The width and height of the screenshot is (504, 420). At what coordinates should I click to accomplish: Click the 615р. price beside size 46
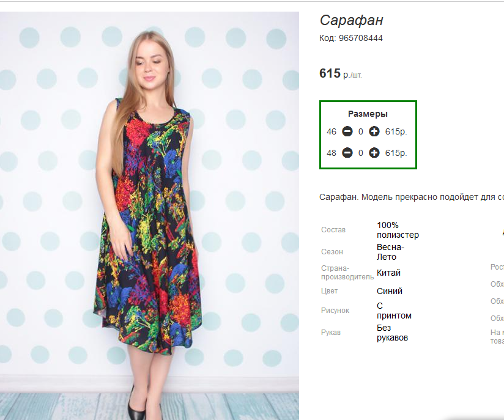396,132
